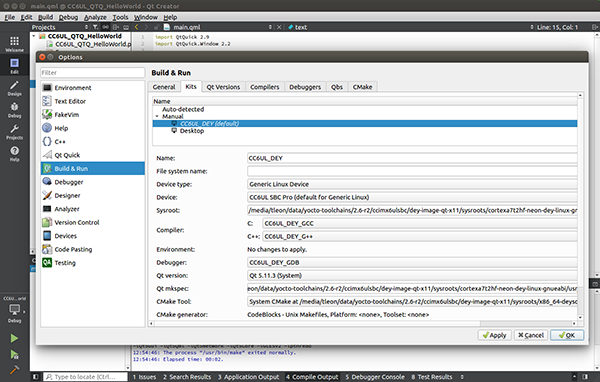600x382 pixels.
Task: Open Application Output pane
Action: pyautogui.click(x=248, y=377)
